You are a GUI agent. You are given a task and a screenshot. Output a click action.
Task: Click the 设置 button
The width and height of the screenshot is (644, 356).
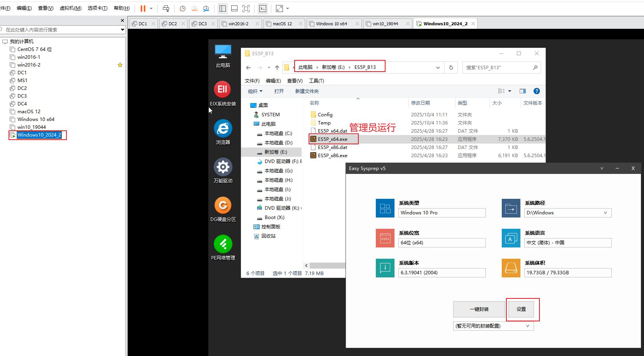tap(521, 309)
